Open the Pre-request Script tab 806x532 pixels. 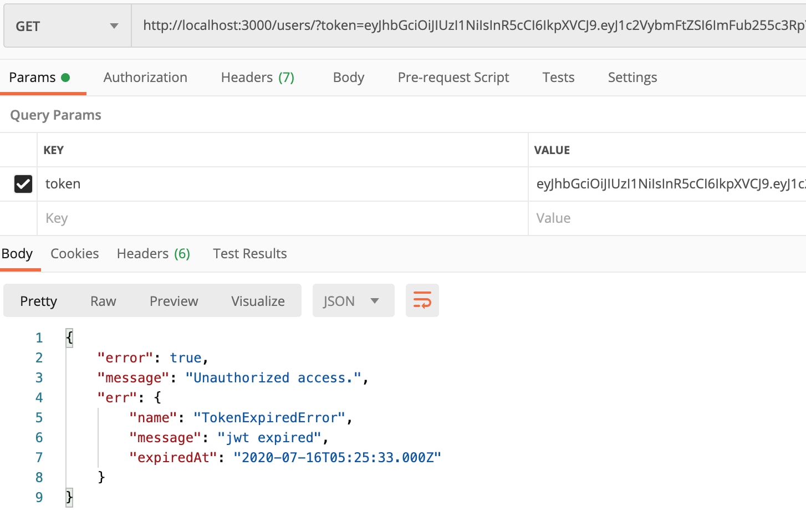pos(453,78)
